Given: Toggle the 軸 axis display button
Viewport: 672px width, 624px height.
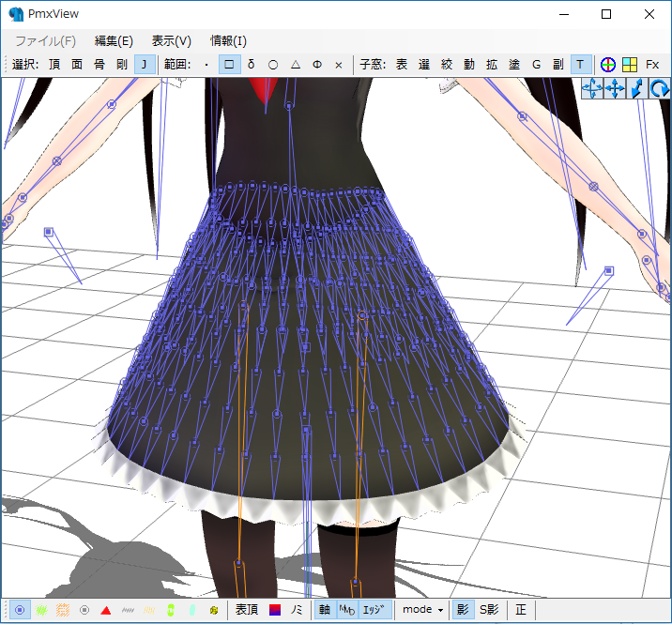Looking at the screenshot, I should [x=324, y=610].
